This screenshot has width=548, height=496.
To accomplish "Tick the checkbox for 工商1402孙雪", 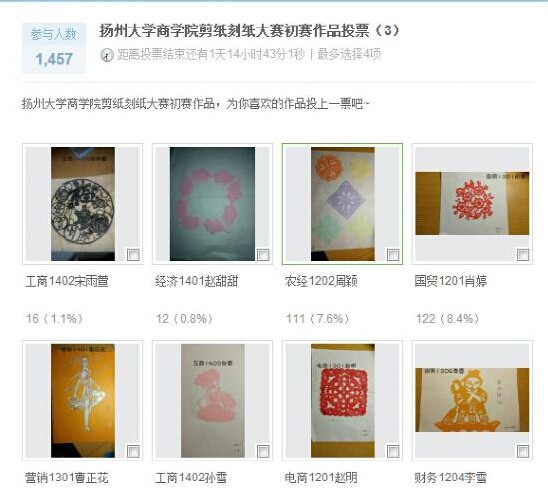I will [x=263, y=452].
